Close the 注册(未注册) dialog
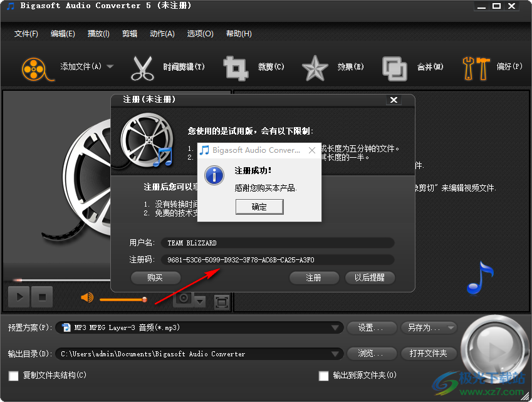 [x=394, y=100]
